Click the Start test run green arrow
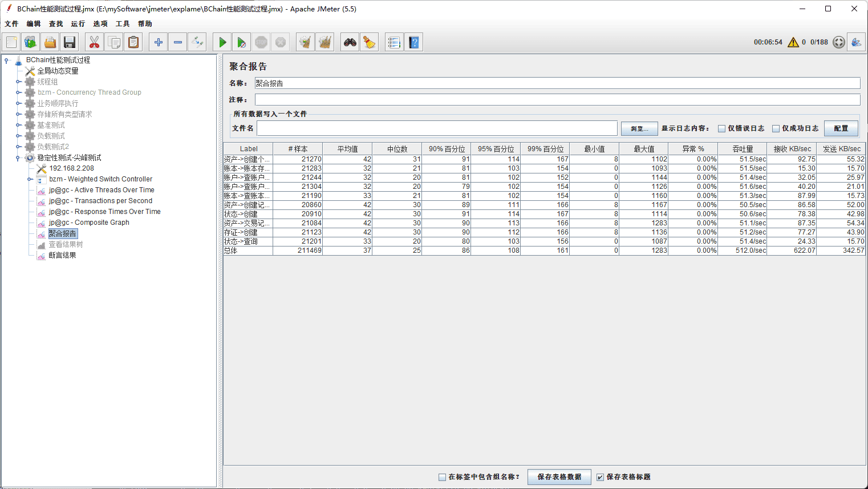Screen dimensions: 868x489 coord(222,42)
